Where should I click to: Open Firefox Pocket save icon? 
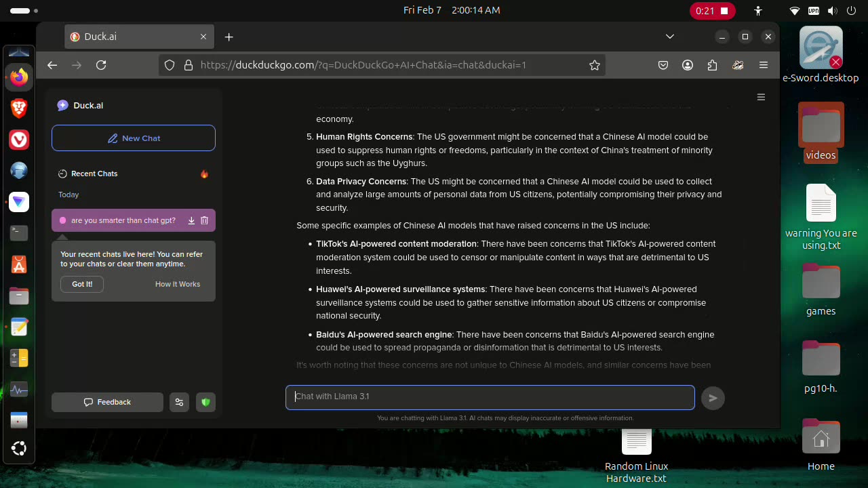click(663, 65)
